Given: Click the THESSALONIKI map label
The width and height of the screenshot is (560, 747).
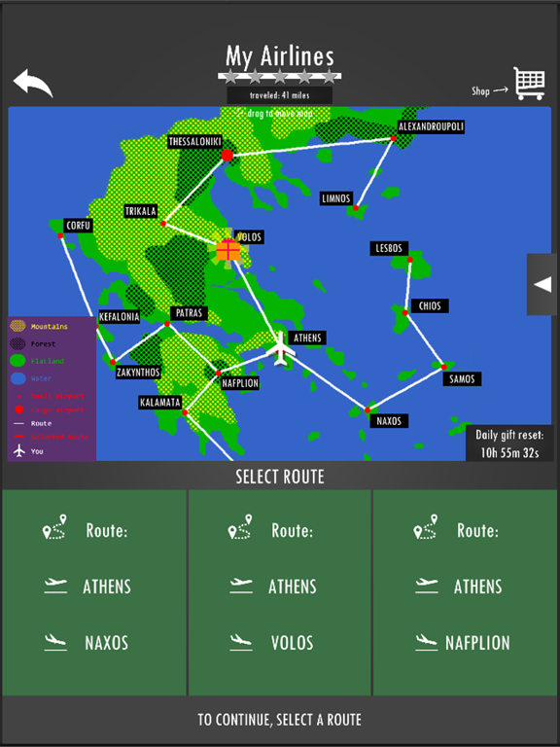Looking at the screenshot, I should click(195, 142).
